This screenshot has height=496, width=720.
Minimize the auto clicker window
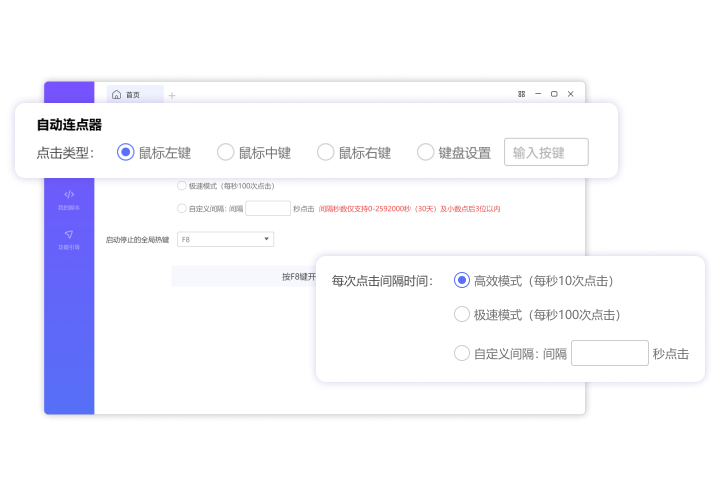click(538, 94)
